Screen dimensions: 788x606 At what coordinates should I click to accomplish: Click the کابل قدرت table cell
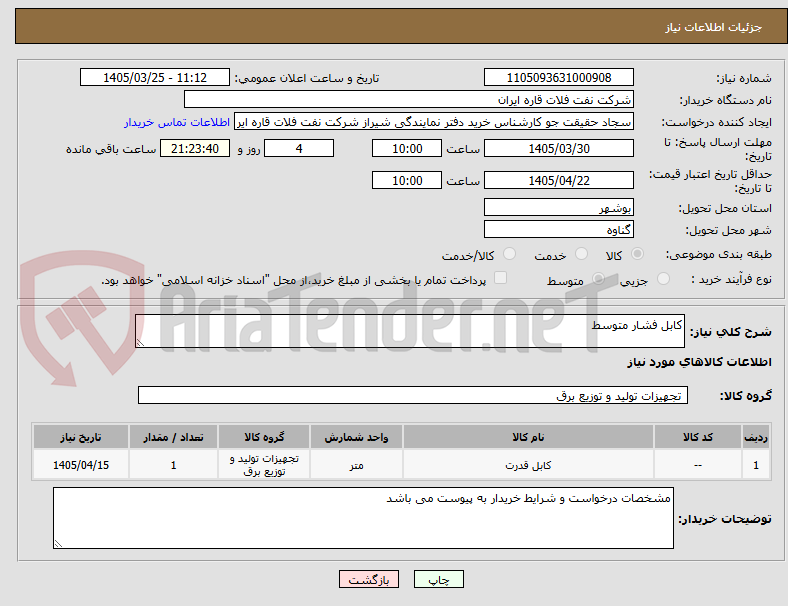[528, 465]
